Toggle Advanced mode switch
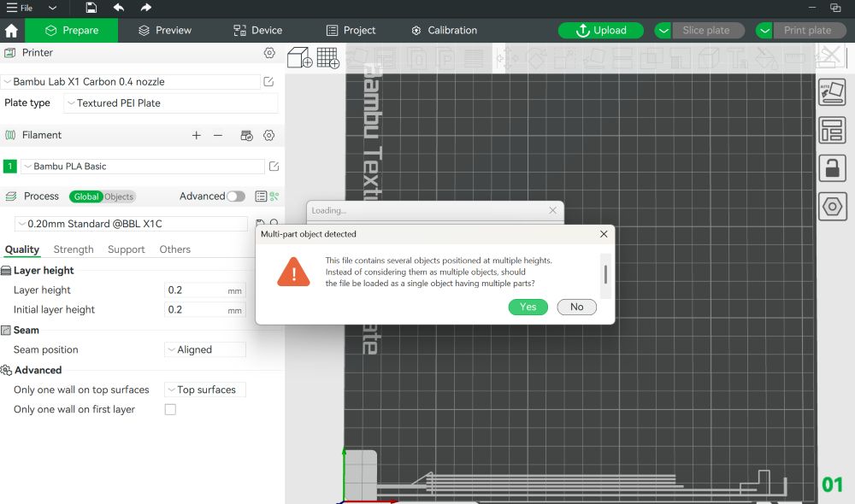 pyautogui.click(x=236, y=196)
